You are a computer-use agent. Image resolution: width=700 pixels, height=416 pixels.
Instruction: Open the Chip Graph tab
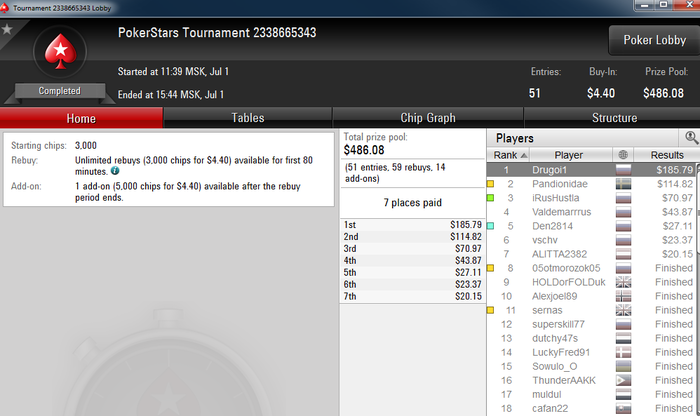428,118
